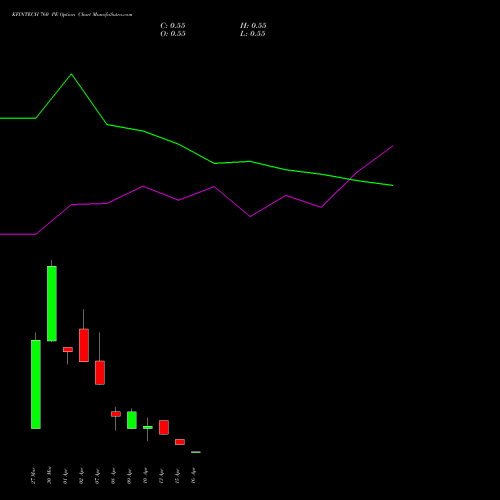Click the 30 Mar date label
500x500 pixels.
(49, 475)
